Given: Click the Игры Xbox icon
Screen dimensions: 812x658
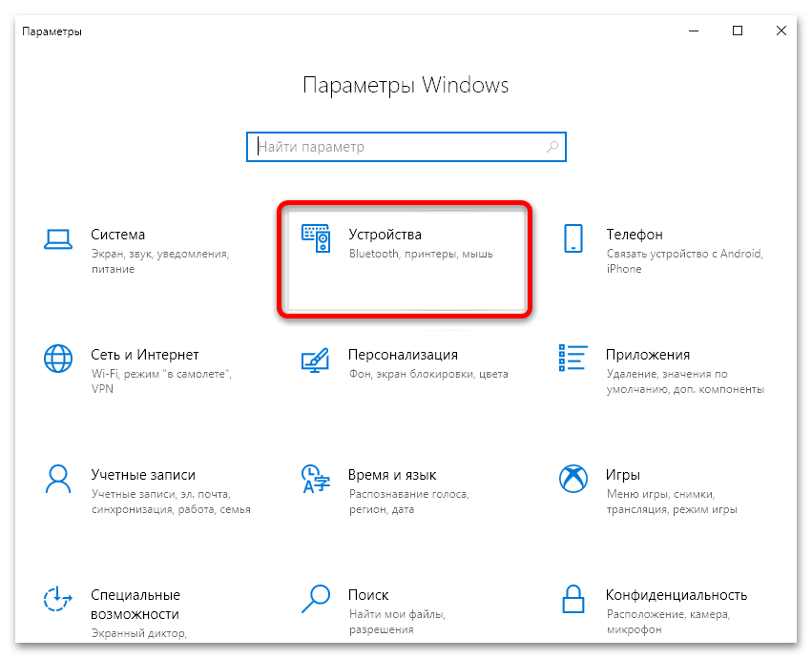Looking at the screenshot, I should pyautogui.click(x=573, y=479).
